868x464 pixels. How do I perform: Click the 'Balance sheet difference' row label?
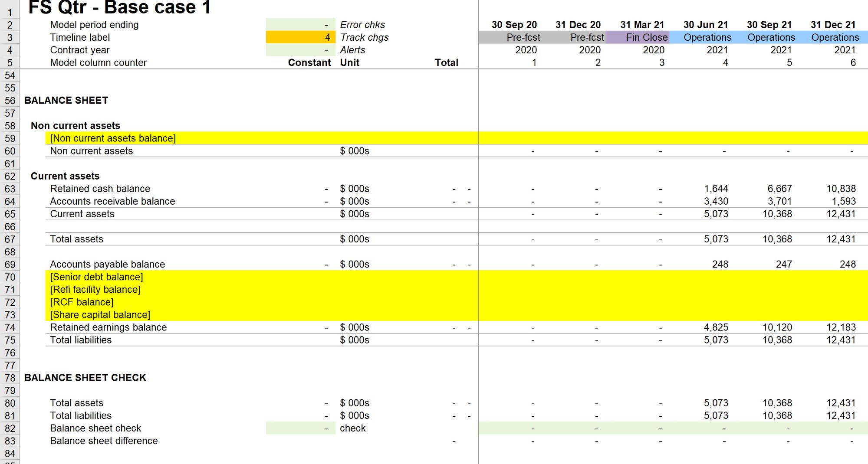click(x=104, y=441)
